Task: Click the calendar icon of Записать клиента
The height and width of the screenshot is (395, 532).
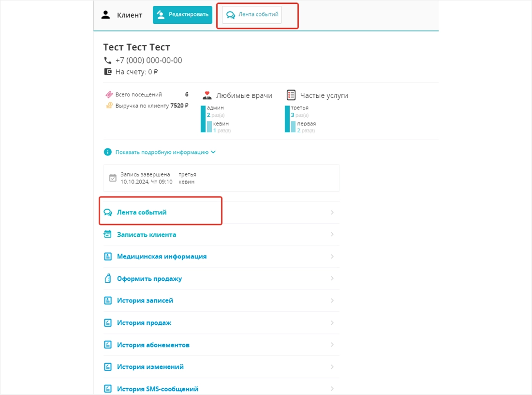Action: [107, 234]
